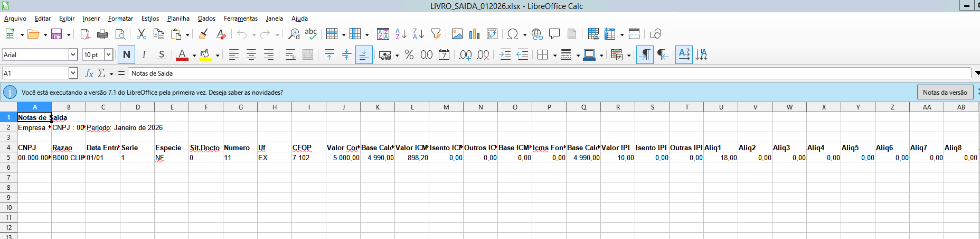Apply the yellow background color swatch

click(205, 55)
